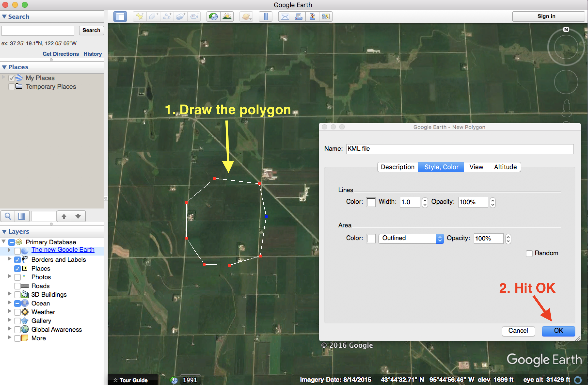
Task: Open the Ruler measurement tool
Action: click(x=265, y=16)
